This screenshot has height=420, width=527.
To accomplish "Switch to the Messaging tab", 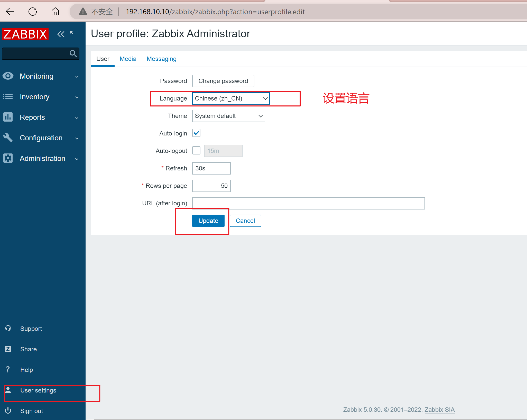I will [x=162, y=59].
